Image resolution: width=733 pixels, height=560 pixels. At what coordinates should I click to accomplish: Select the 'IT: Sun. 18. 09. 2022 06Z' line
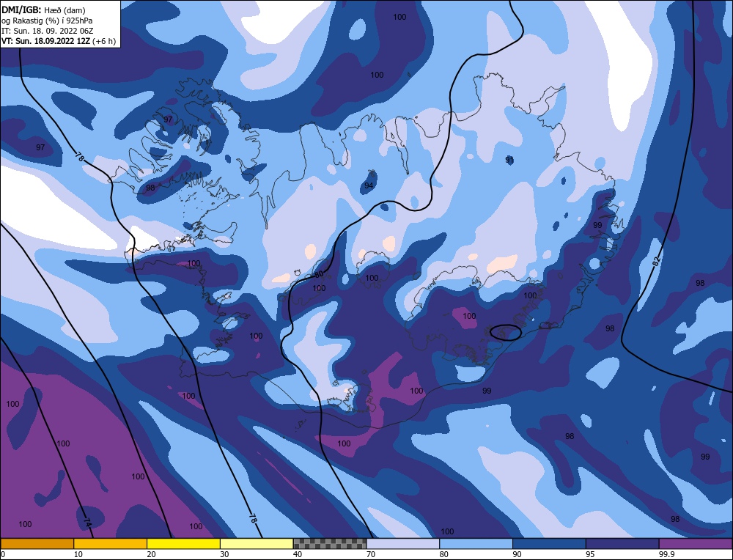coord(48,30)
